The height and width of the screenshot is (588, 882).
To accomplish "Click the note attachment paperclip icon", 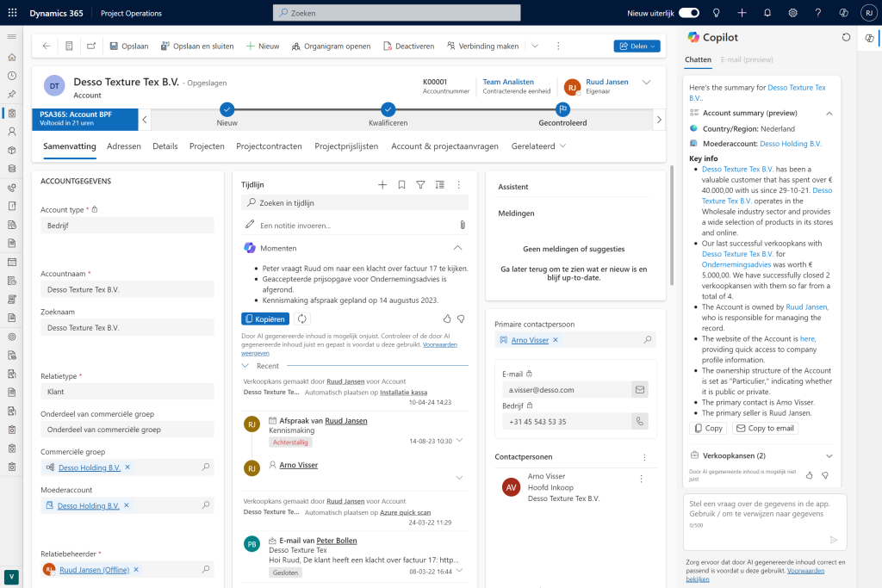I will 463,225.
